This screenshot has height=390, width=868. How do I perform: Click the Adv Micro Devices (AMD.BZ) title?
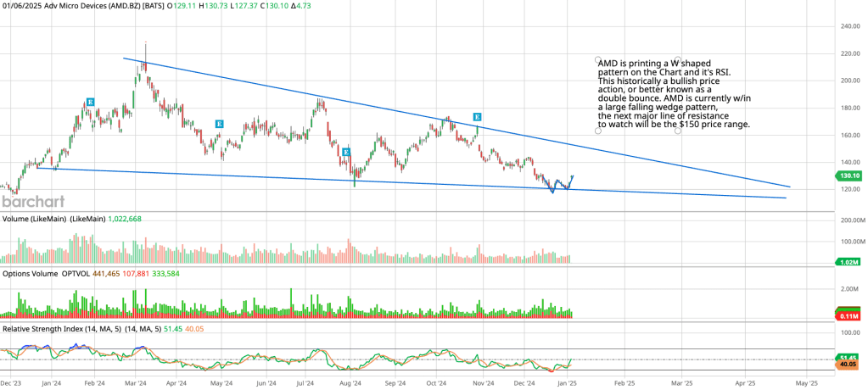tap(92, 4)
